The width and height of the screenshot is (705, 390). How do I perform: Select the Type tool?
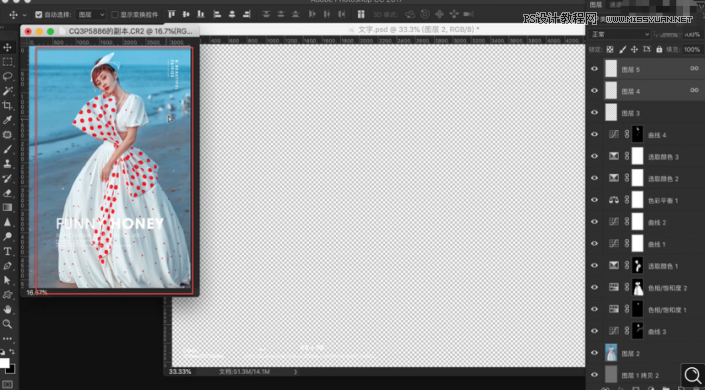(8, 251)
